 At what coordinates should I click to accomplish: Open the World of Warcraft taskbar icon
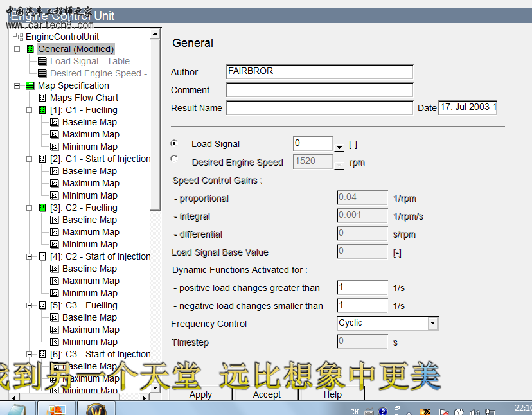tap(96, 409)
